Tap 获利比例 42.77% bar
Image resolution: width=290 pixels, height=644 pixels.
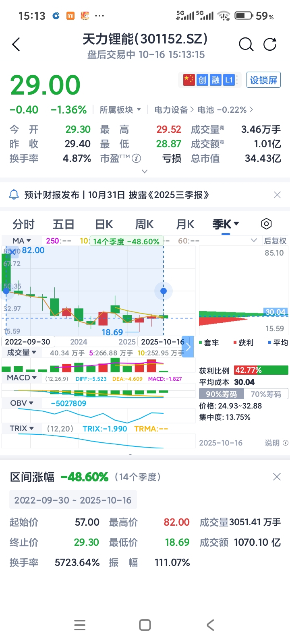[x=261, y=370]
